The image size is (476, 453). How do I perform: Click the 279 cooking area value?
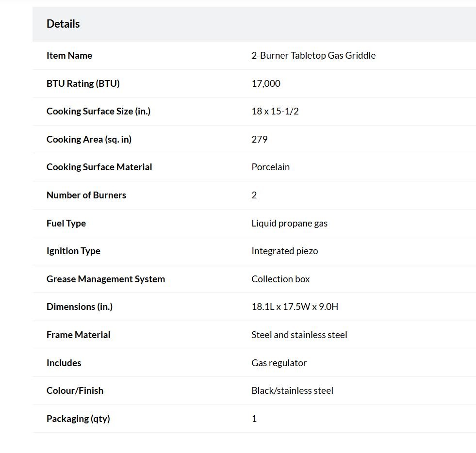[260, 139]
